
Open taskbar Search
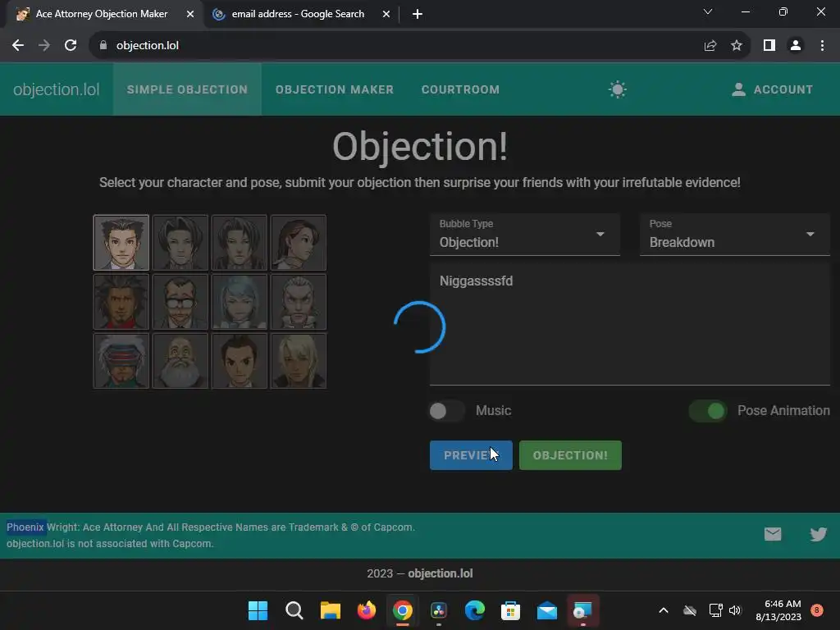click(294, 610)
